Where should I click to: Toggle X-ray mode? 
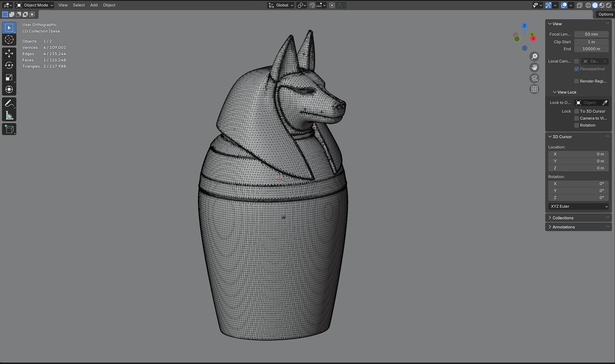(x=579, y=5)
